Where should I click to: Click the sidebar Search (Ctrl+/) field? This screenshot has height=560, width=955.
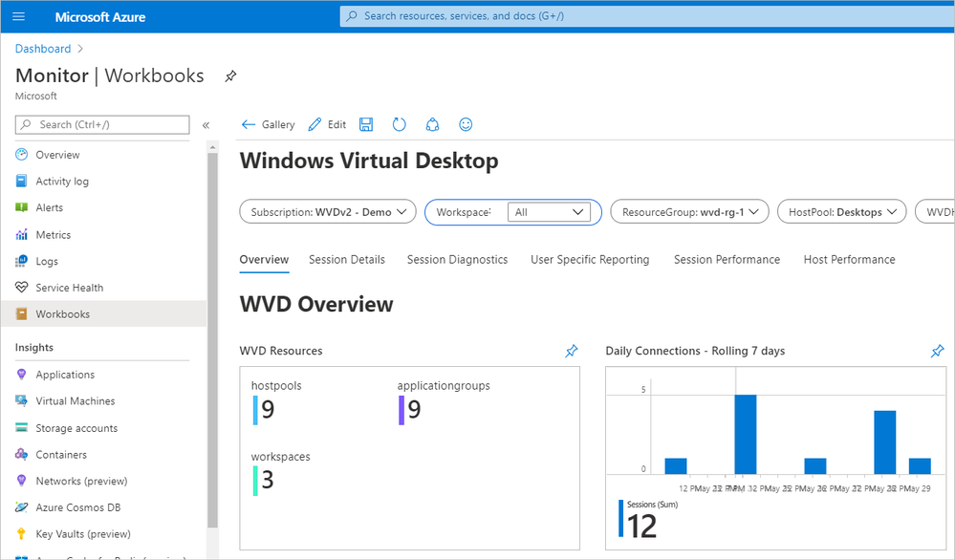pos(102,125)
